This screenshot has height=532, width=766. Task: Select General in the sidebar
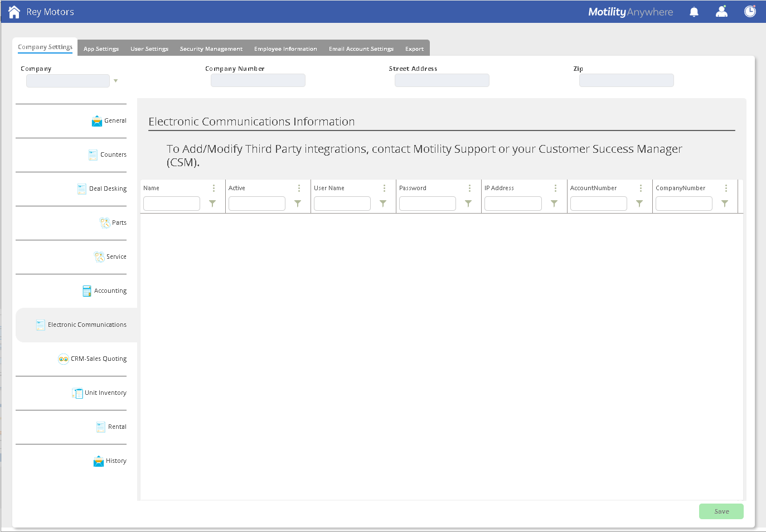coord(115,121)
